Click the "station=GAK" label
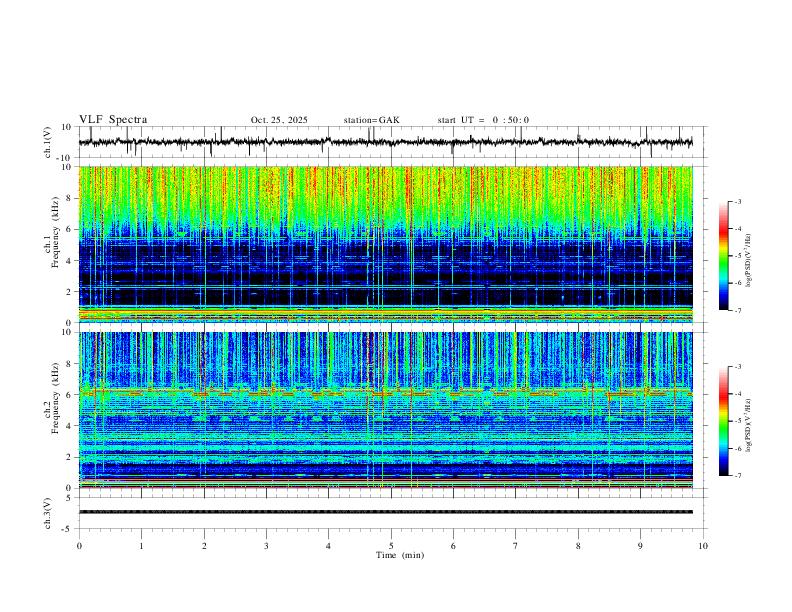The width and height of the screenshot is (792, 612). pos(371,120)
